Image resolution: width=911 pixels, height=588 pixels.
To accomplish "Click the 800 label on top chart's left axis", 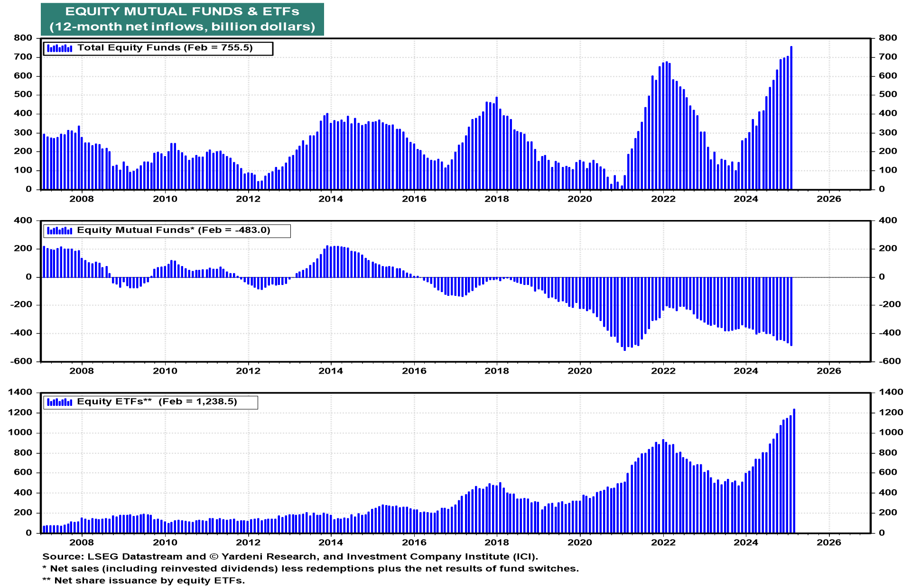I will click(x=23, y=38).
